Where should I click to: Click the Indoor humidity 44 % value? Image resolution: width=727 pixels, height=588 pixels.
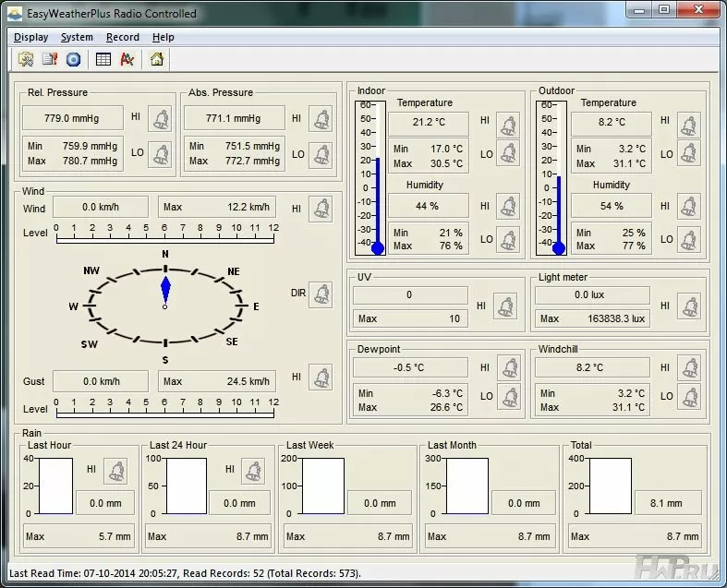(x=429, y=206)
